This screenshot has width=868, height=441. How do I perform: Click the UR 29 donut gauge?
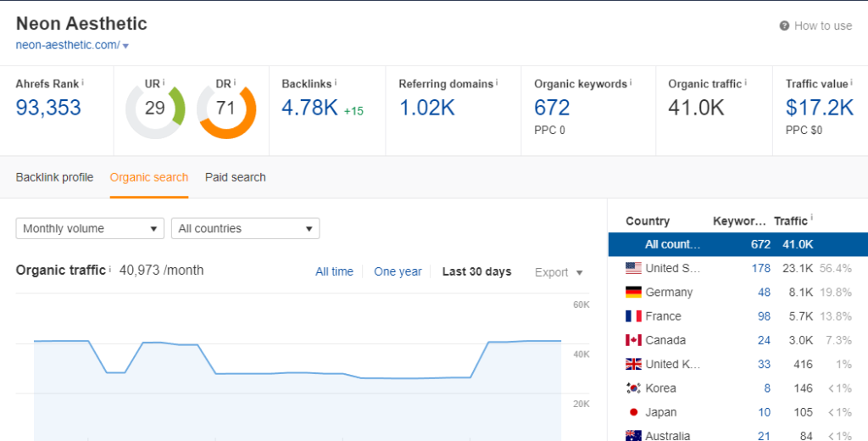point(155,109)
